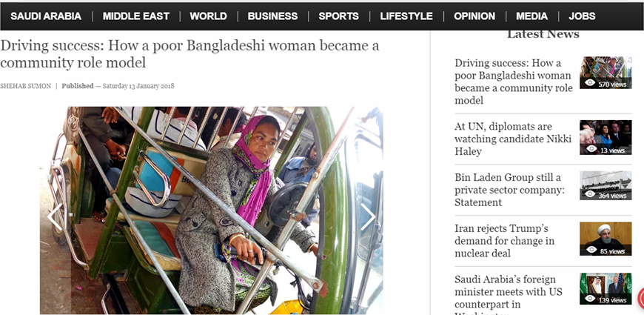Click the eye icon showing 570 views
Image resolution: width=644 pixels, height=315 pixels.
(590, 83)
